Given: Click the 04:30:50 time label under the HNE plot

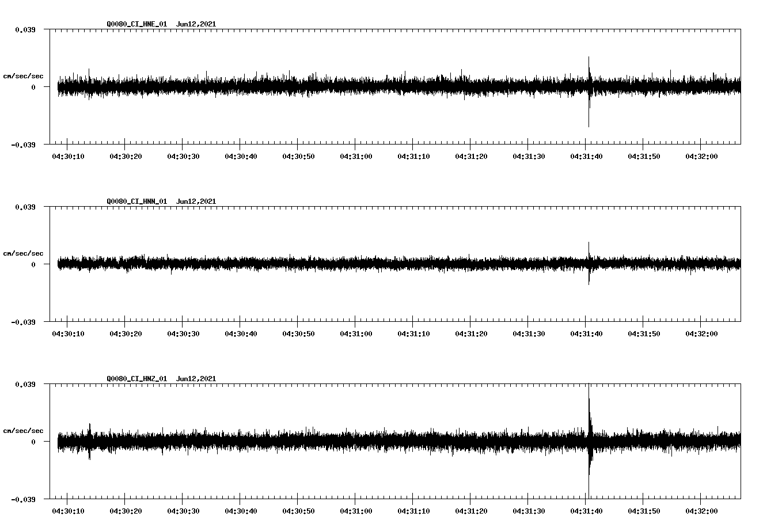Looking at the screenshot, I should click(x=298, y=156).
